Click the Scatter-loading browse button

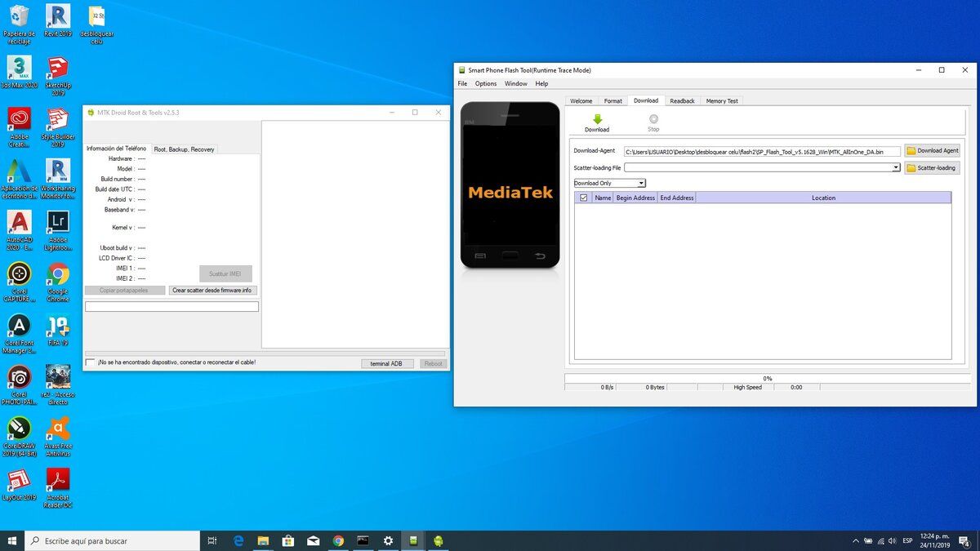click(932, 167)
